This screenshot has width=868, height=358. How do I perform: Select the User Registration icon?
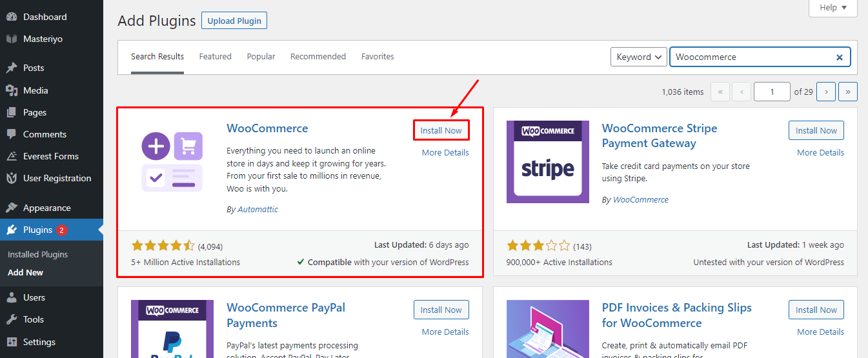[12, 178]
